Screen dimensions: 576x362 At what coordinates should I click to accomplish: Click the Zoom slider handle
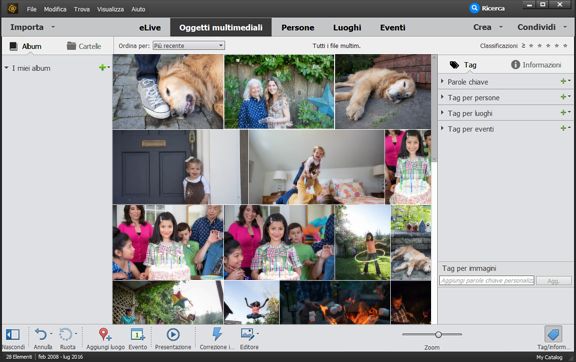pyautogui.click(x=438, y=334)
